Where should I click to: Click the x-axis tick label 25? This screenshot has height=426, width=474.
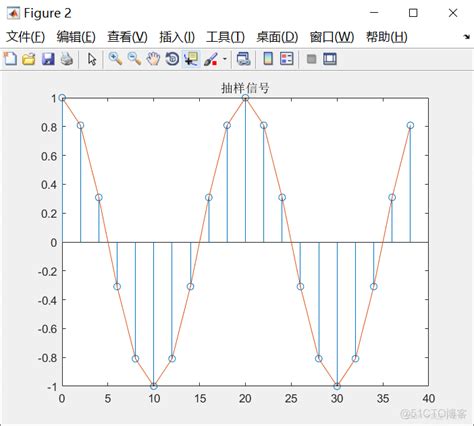291,399
